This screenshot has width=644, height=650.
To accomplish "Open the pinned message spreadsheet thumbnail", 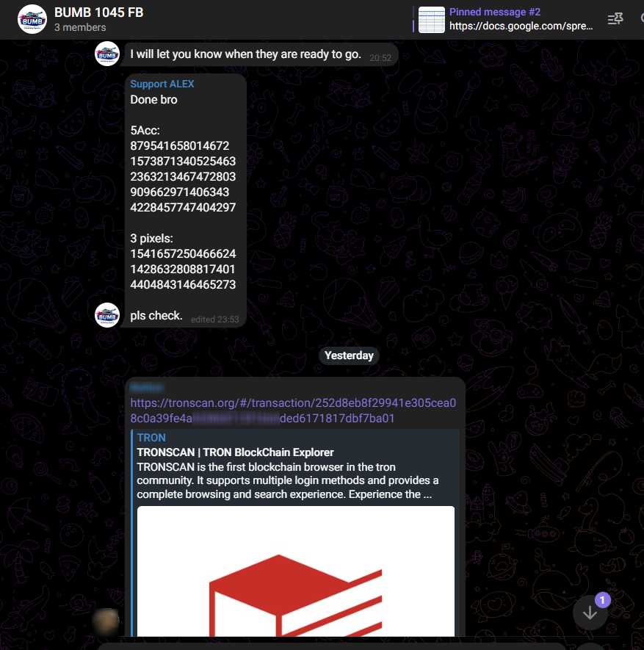I will (431, 20).
